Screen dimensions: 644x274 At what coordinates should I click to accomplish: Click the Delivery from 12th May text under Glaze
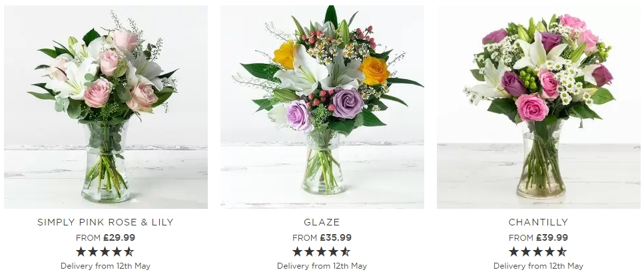coord(322,266)
